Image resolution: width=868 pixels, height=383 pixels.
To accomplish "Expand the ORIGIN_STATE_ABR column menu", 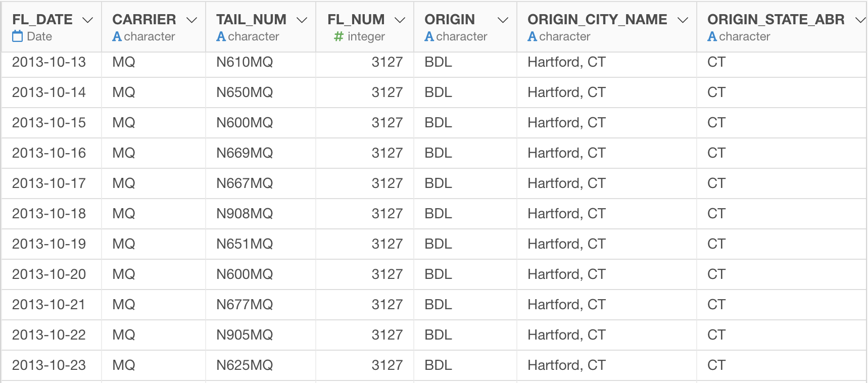I will tap(860, 20).
